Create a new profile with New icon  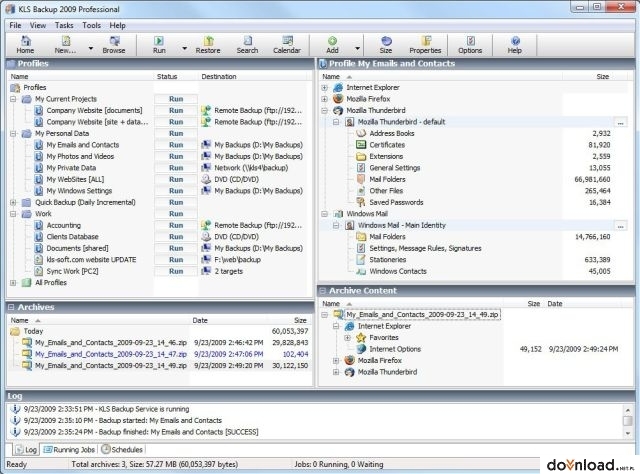pos(66,45)
